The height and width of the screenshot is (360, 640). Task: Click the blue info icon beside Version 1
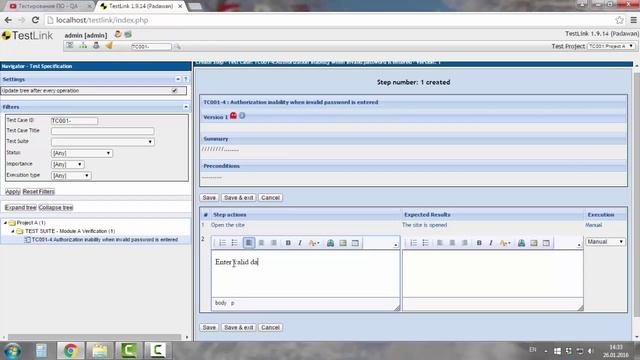click(242, 116)
